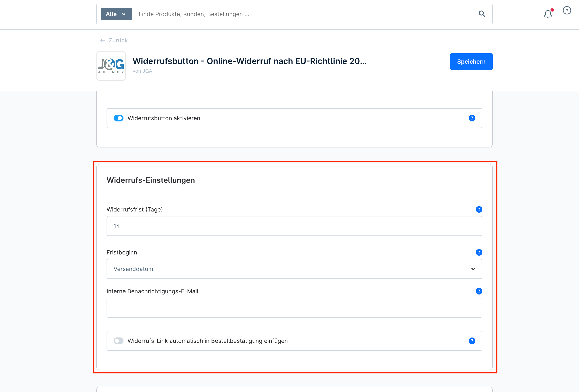Focus the Widerrufsfrist (Tage) input field

(x=294, y=226)
